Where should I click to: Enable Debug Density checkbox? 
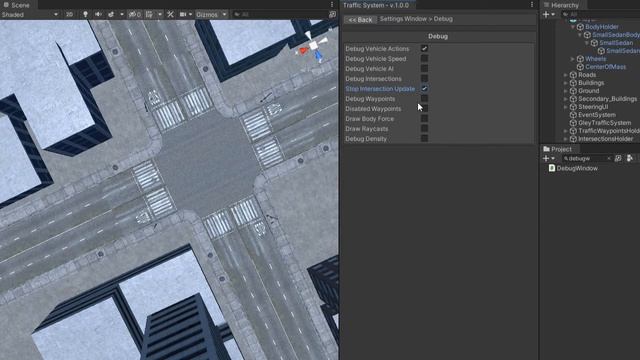(x=424, y=138)
